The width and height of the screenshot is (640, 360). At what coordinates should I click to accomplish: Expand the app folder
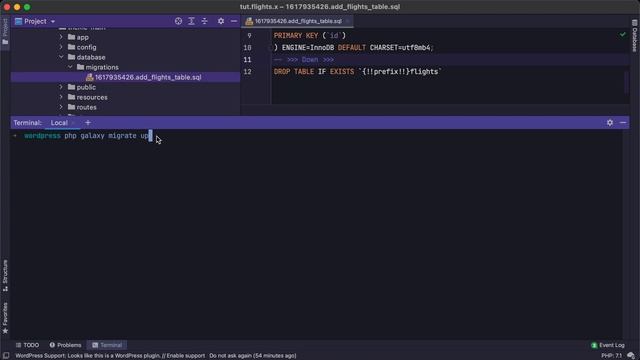click(61, 37)
